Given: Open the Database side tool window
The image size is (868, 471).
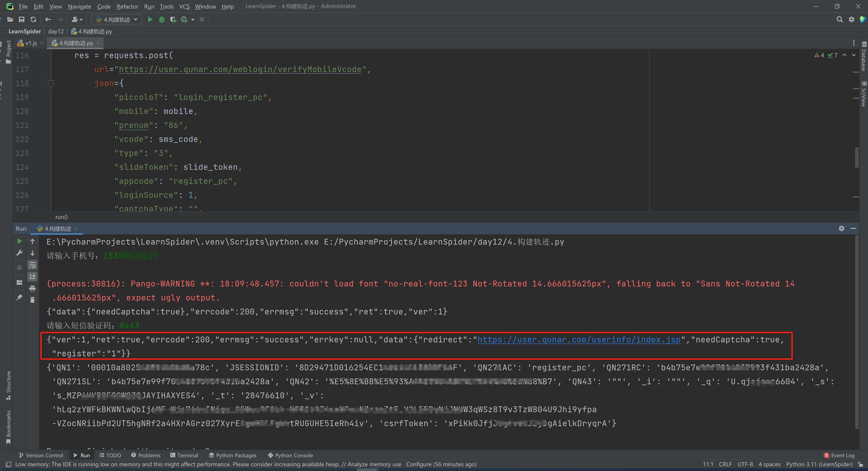Looking at the screenshot, I should (864, 57).
